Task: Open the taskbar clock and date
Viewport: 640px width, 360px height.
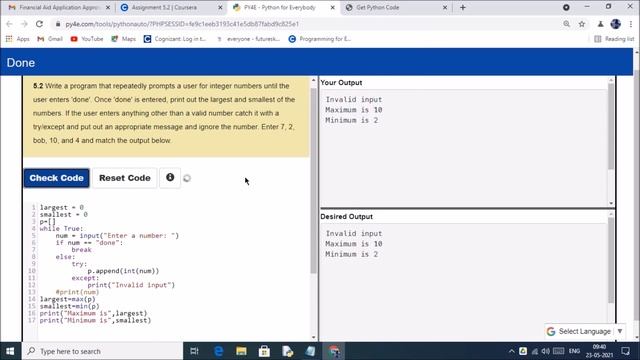Action: pyautogui.click(x=599, y=351)
